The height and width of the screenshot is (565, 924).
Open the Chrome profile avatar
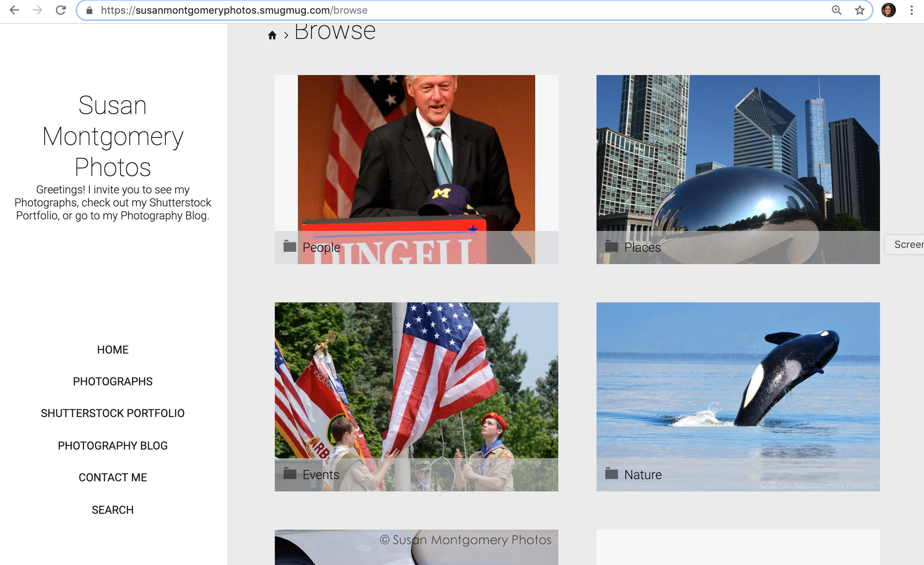(888, 10)
